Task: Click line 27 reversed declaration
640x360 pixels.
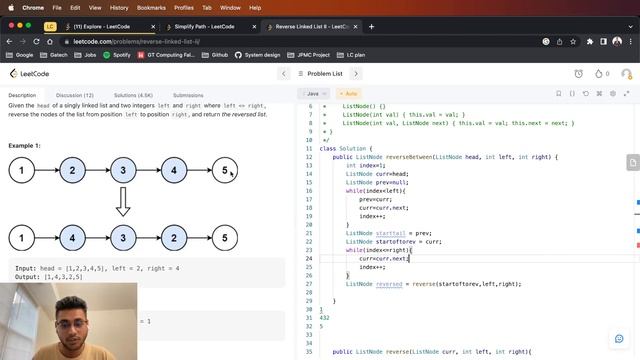Action: (x=433, y=284)
